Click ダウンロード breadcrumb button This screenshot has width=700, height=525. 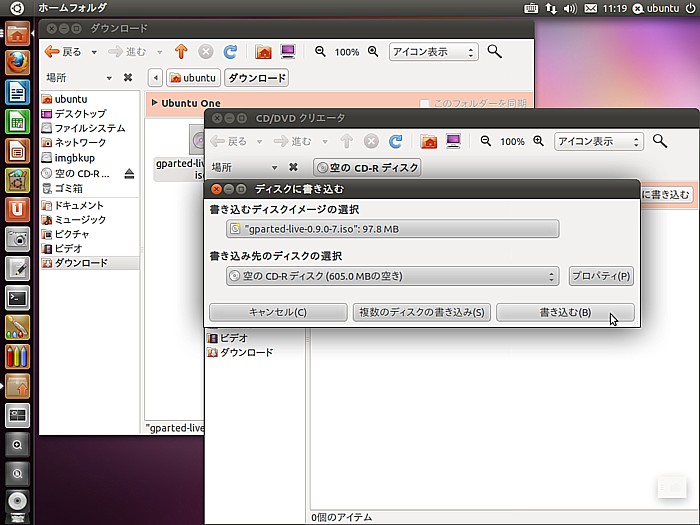pos(257,78)
